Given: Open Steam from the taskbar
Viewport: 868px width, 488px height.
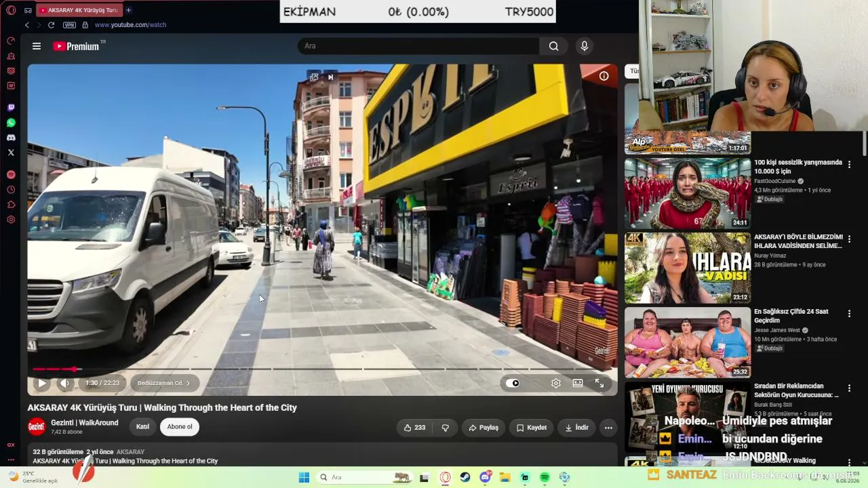Looking at the screenshot, I should [x=465, y=477].
